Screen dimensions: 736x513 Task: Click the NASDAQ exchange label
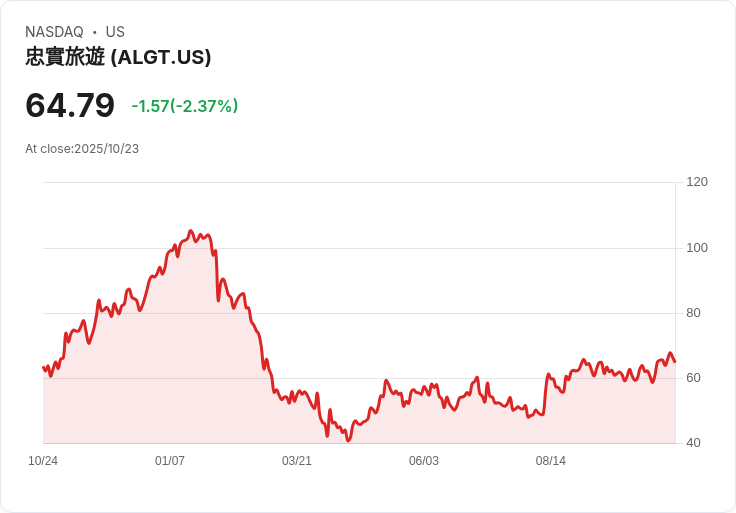[54, 32]
